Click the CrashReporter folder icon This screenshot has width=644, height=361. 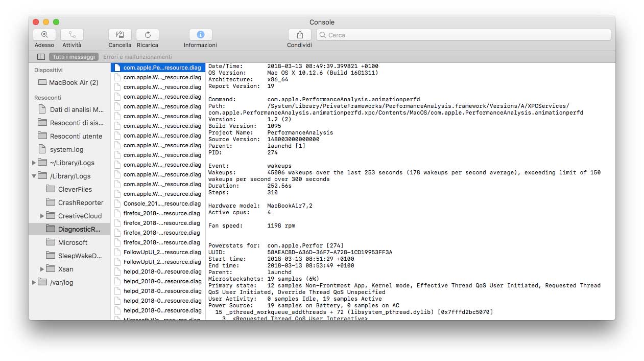click(x=51, y=202)
